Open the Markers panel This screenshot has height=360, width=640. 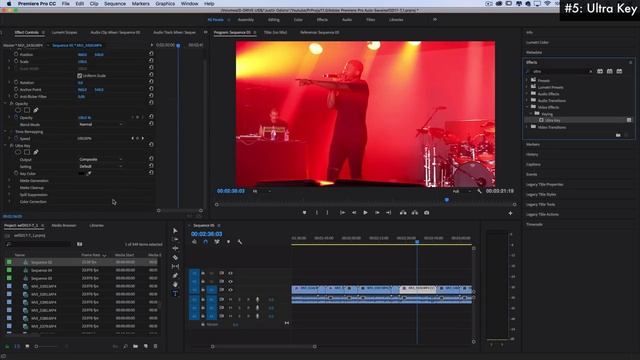point(533,144)
